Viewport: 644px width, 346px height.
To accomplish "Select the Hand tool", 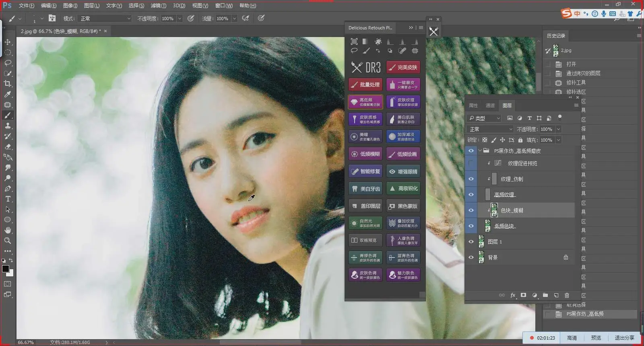I will [x=8, y=230].
